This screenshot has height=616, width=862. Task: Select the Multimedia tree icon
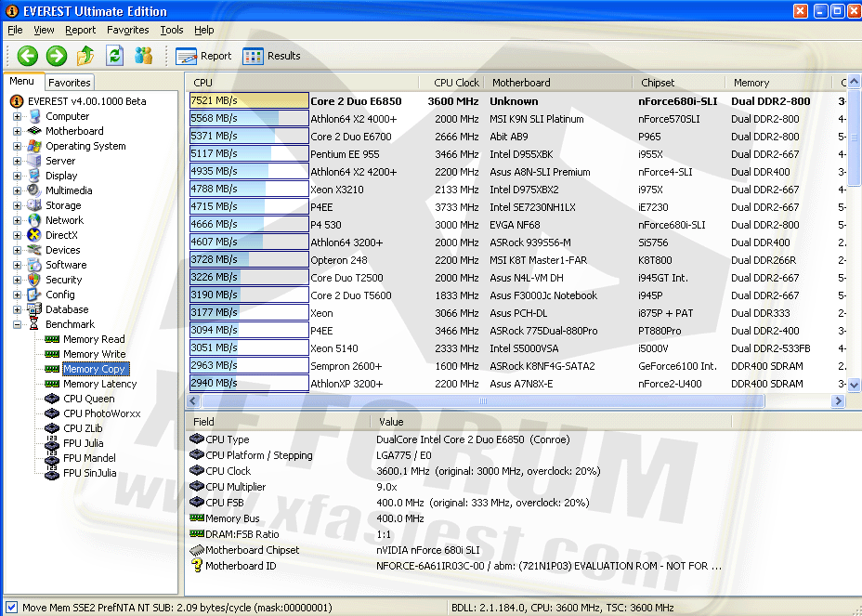(34, 190)
